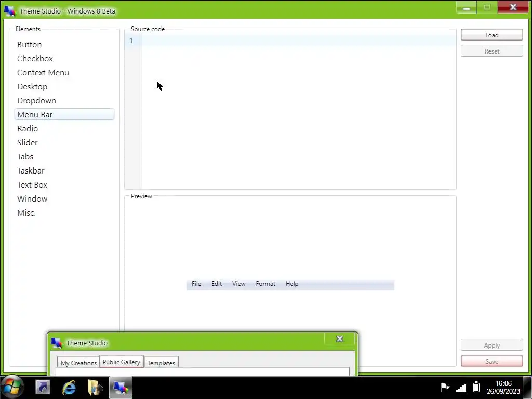Select Checkbox element
532x399 pixels.
(64, 58)
